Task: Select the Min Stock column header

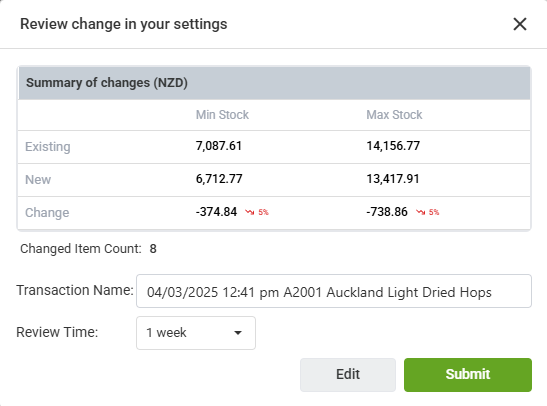Action: pyautogui.click(x=222, y=115)
